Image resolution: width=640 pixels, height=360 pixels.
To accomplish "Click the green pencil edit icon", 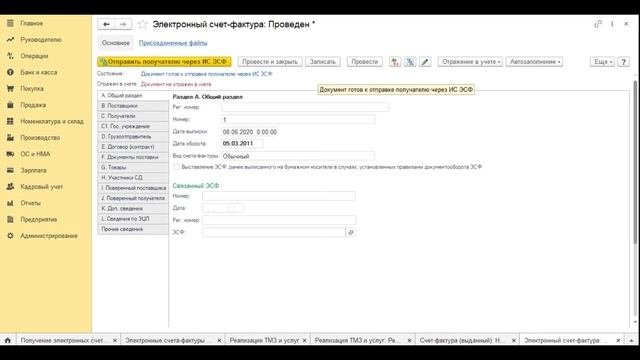I will click(425, 62).
